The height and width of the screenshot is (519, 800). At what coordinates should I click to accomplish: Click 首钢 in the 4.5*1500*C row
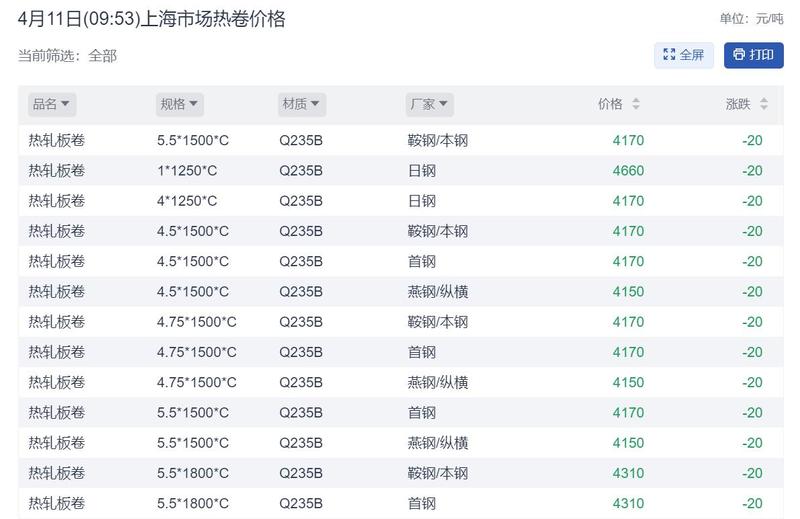pos(421,261)
